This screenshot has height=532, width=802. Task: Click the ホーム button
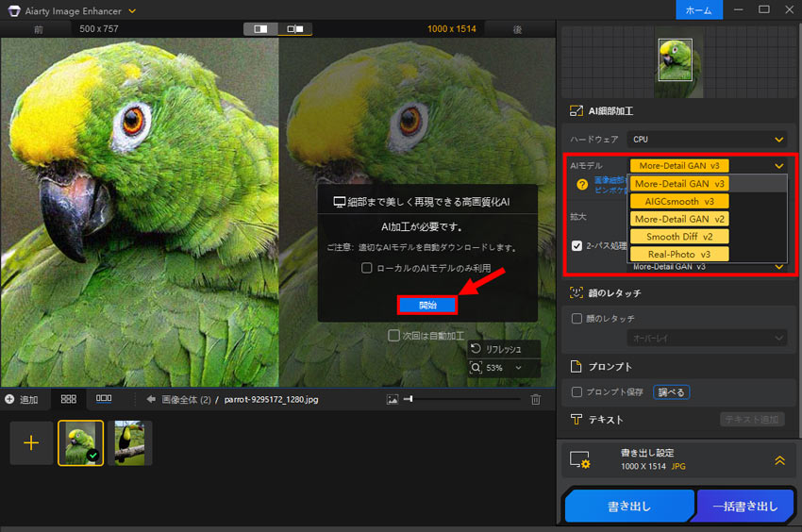[x=698, y=10]
